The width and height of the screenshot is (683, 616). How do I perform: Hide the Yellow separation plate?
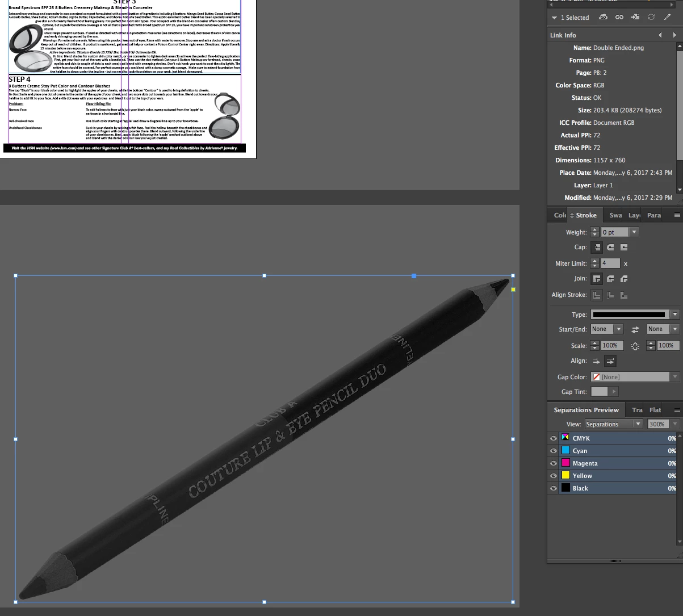(554, 476)
